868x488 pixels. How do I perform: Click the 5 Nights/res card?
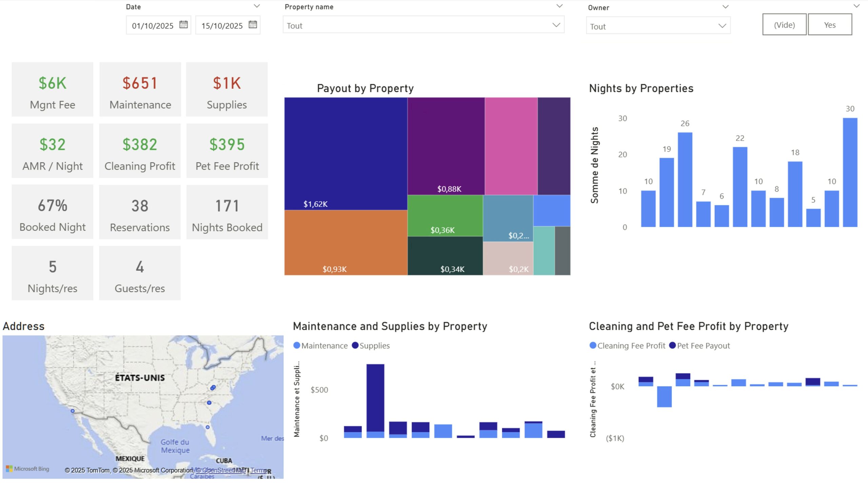[53, 273]
